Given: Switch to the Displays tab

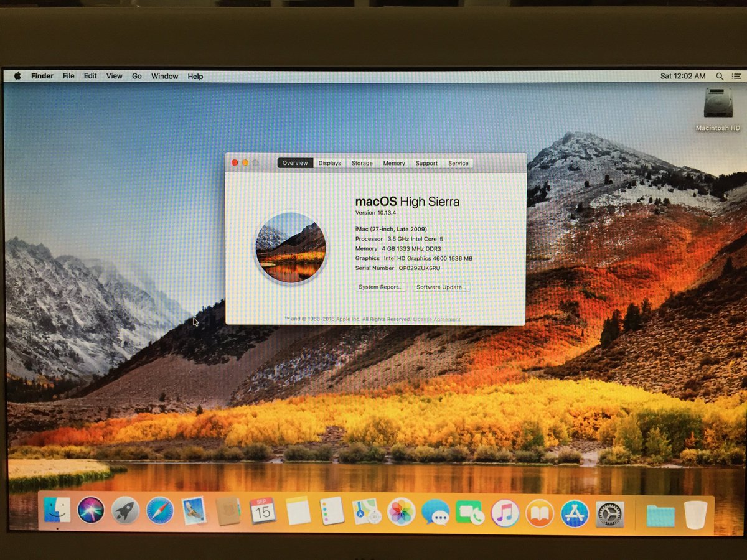Looking at the screenshot, I should coord(329,163).
